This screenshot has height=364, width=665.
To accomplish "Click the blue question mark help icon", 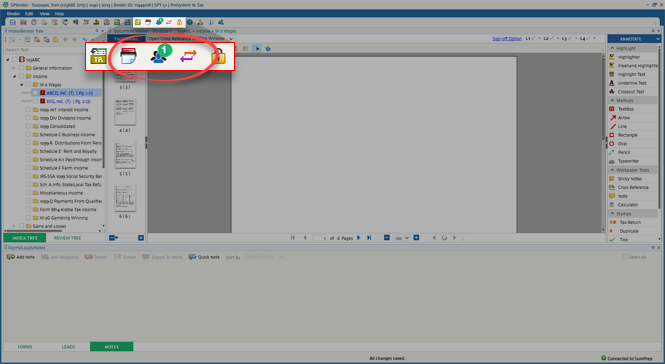I will (x=190, y=22).
